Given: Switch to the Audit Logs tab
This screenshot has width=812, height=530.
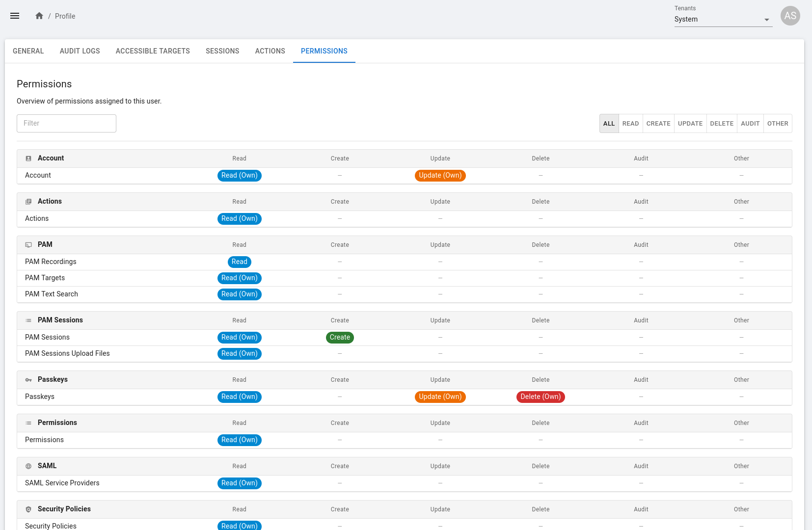Looking at the screenshot, I should pyautogui.click(x=80, y=51).
